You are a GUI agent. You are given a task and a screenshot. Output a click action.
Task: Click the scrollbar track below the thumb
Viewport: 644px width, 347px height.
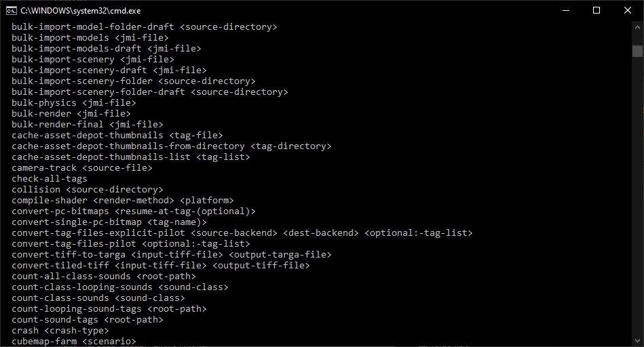637,197
